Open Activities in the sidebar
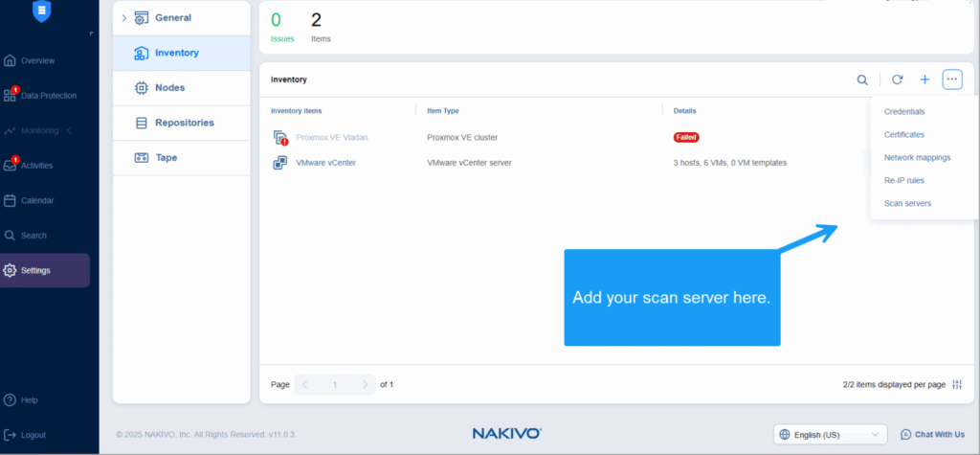 37,166
